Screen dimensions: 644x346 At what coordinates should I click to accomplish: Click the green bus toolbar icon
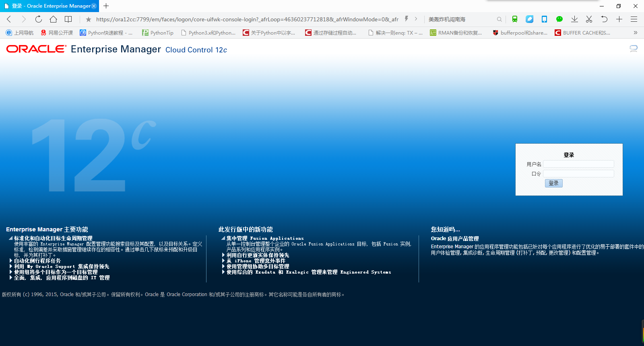(515, 19)
